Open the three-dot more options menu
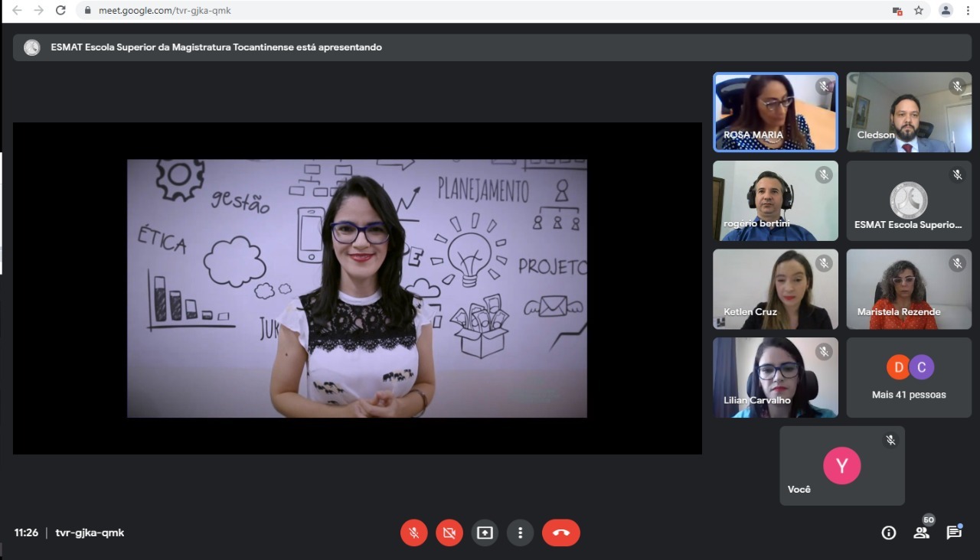 pos(521,532)
